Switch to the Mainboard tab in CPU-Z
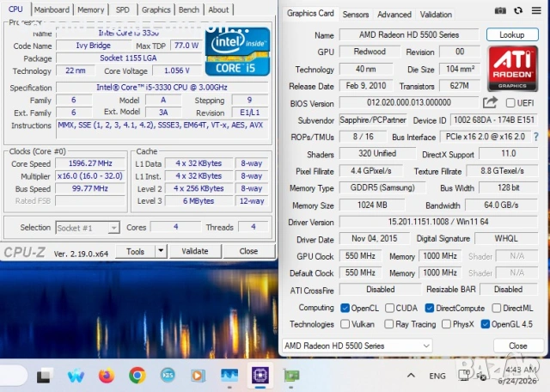 52,9
